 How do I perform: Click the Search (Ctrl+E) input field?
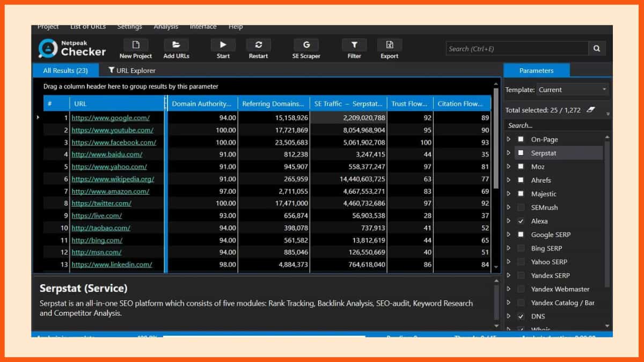516,49
